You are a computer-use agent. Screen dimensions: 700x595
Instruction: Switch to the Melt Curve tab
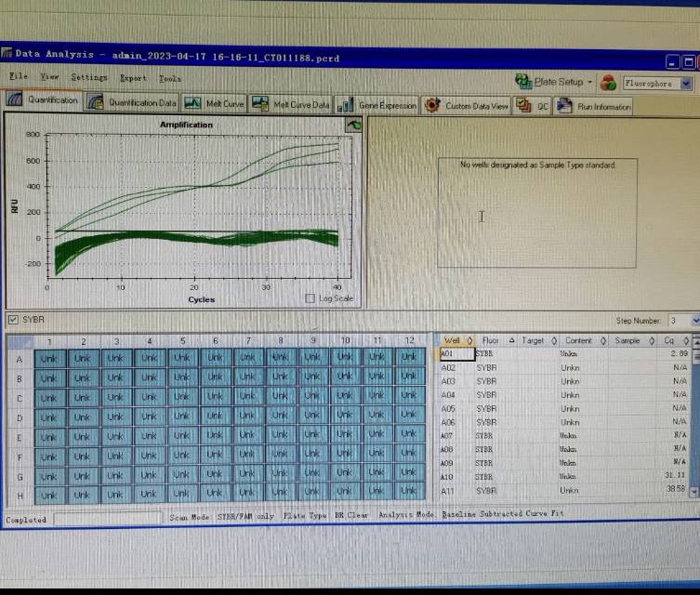(214, 103)
